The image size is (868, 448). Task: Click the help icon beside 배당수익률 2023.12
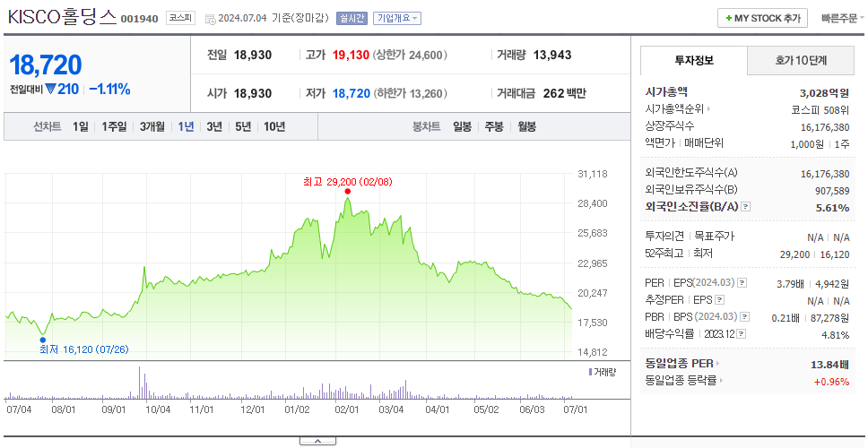[742, 334]
